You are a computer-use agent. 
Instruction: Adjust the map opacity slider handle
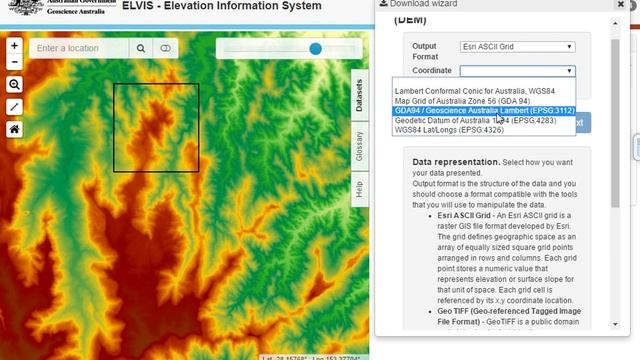[315, 49]
